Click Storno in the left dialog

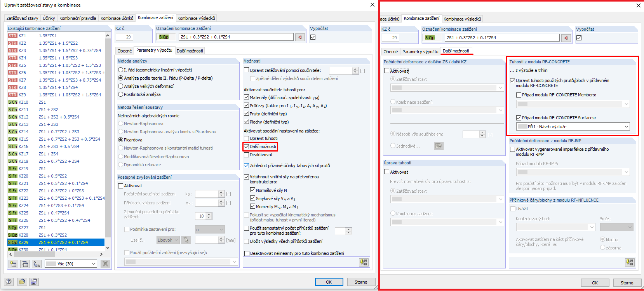tap(361, 282)
